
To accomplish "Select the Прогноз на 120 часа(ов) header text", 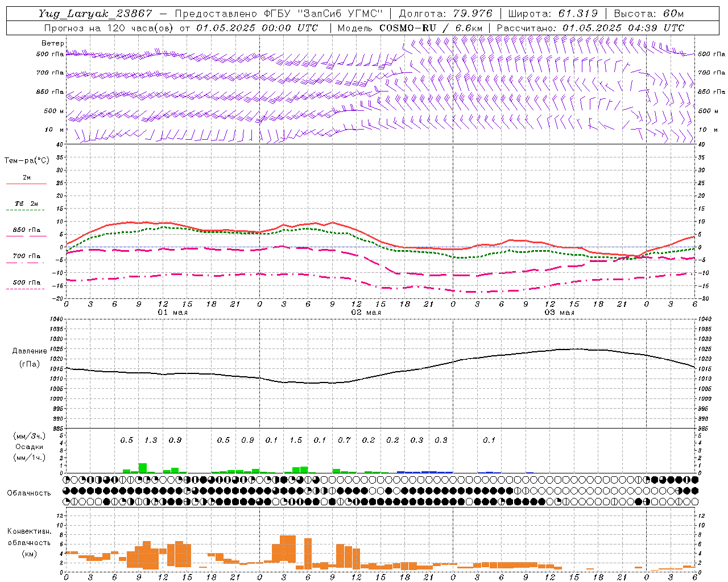I will [x=110, y=28].
